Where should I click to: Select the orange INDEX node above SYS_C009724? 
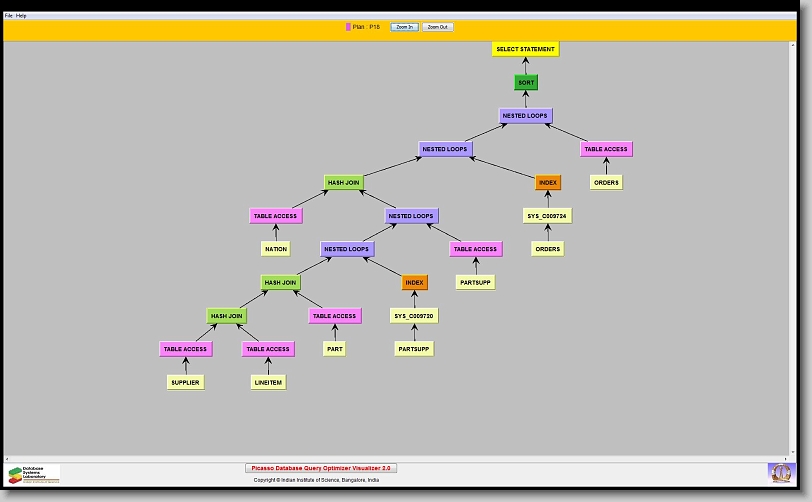pos(548,183)
